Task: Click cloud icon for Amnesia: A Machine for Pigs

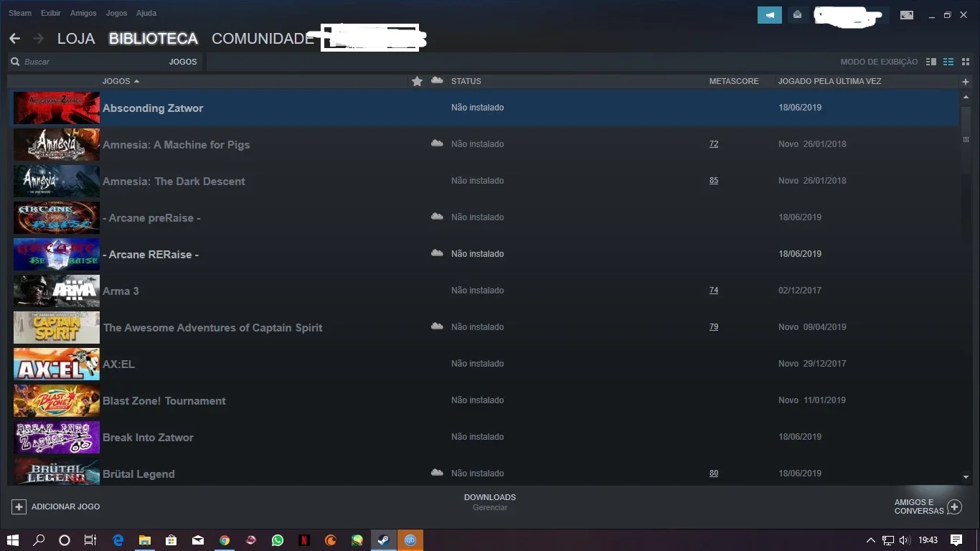Action: point(437,143)
